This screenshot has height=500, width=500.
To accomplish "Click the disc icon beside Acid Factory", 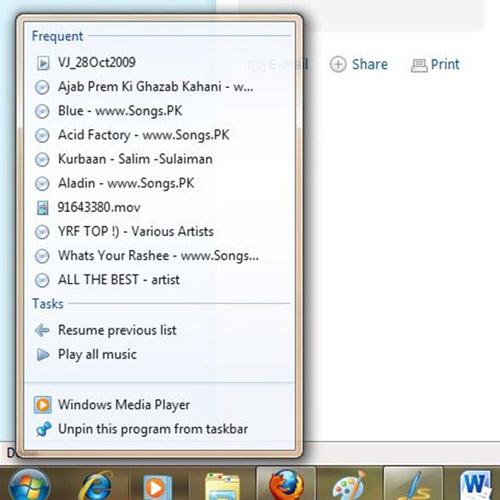I will (x=42, y=135).
